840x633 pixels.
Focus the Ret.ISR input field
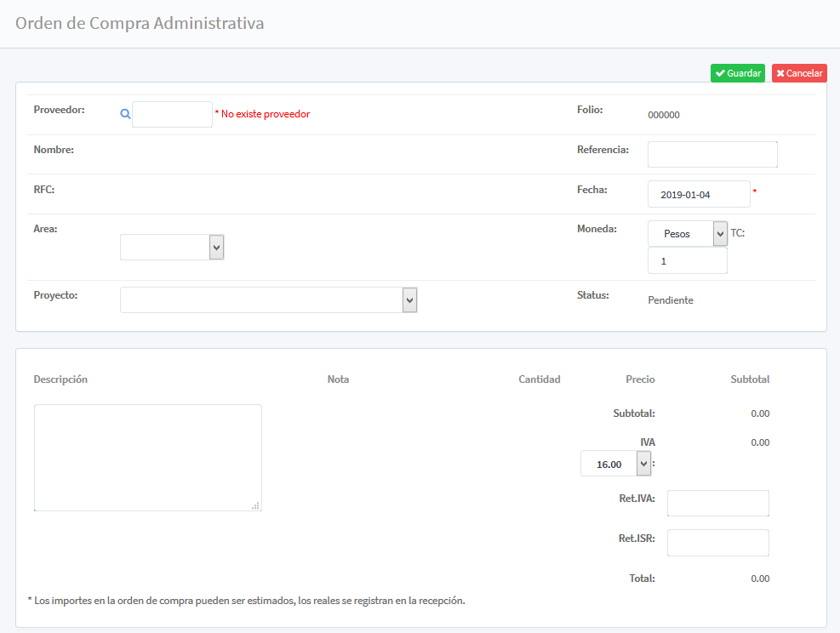(x=717, y=543)
